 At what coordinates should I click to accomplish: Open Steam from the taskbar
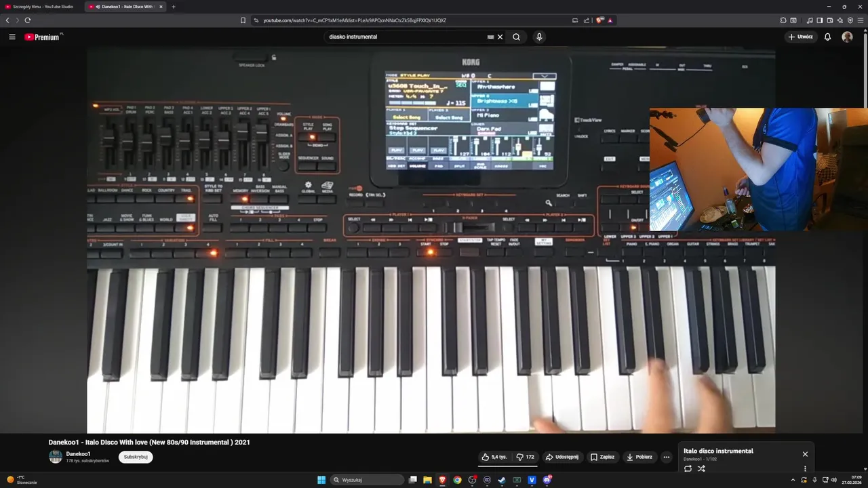point(502,480)
